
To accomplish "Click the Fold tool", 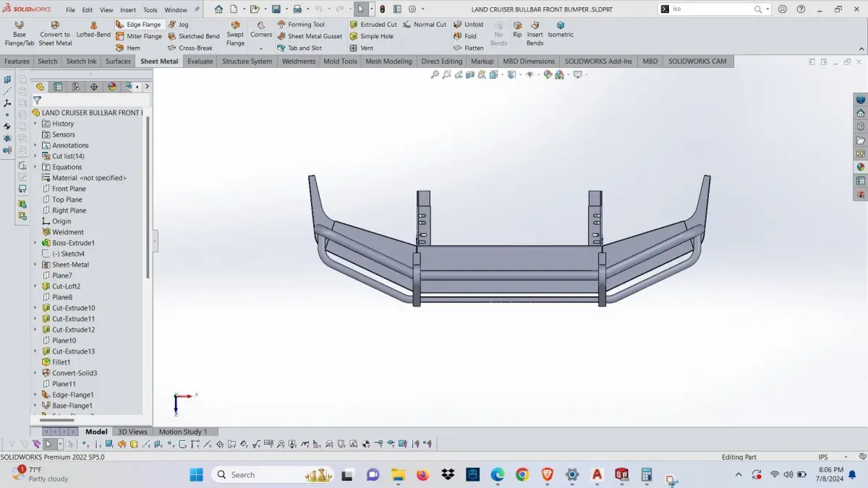I will pyautogui.click(x=465, y=36).
